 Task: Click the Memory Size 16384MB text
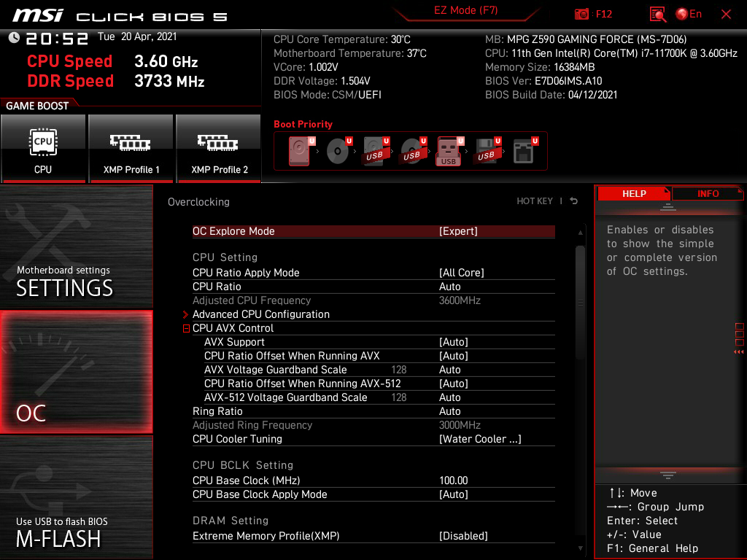click(540, 67)
